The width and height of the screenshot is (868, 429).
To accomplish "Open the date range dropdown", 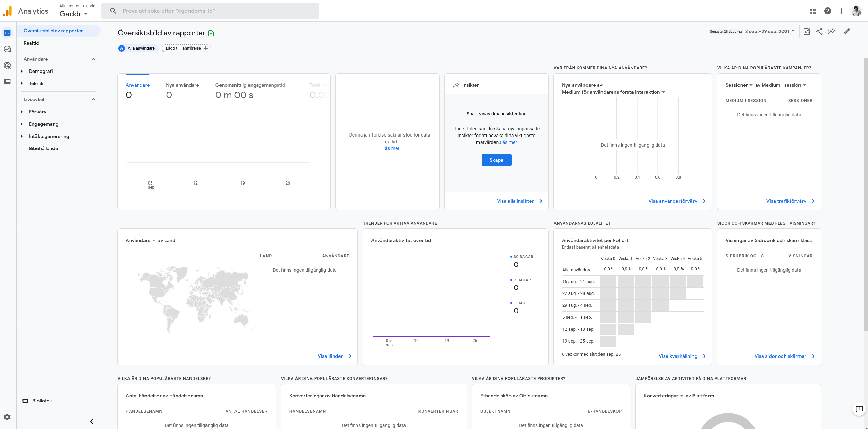I will point(770,31).
